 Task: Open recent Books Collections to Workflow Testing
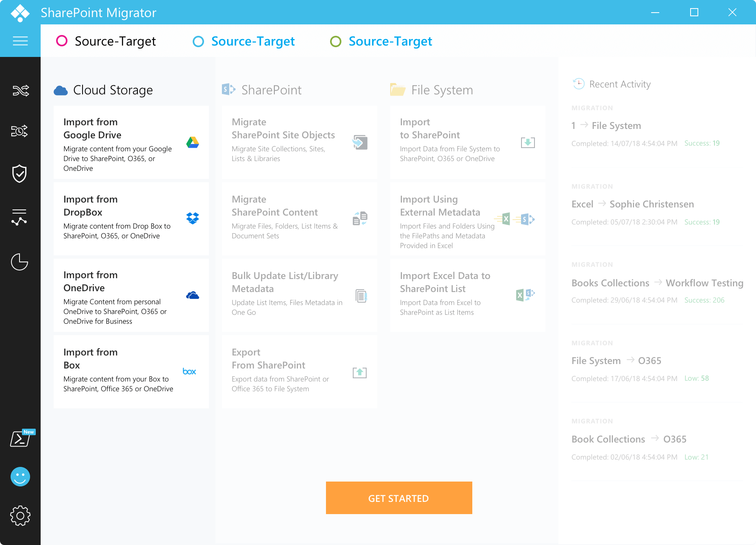point(657,283)
